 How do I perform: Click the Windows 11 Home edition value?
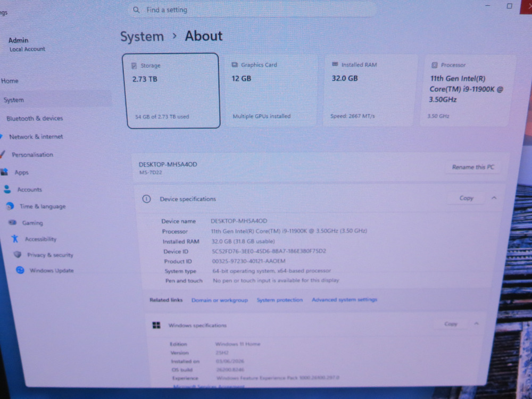(x=238, y=344)
